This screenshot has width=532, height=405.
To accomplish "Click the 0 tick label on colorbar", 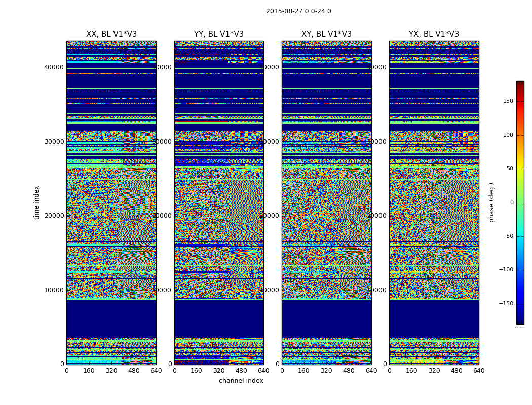I will [512, 202].
